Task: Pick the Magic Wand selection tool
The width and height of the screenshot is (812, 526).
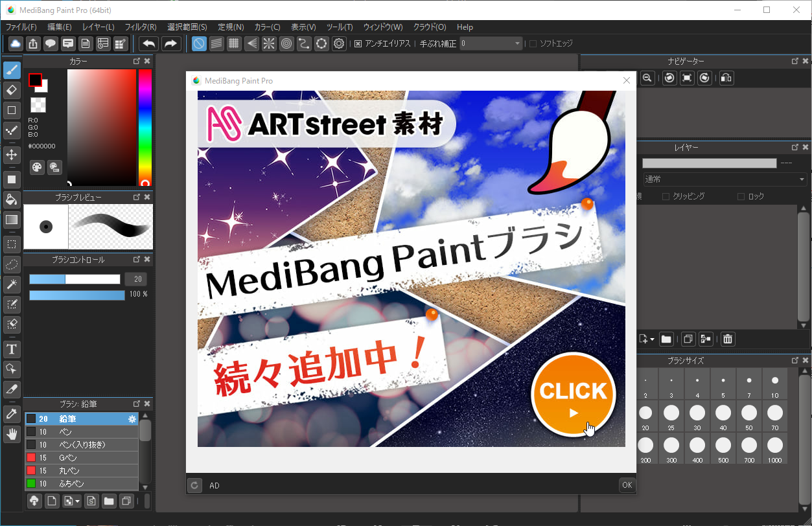Action: click(12, 284)
